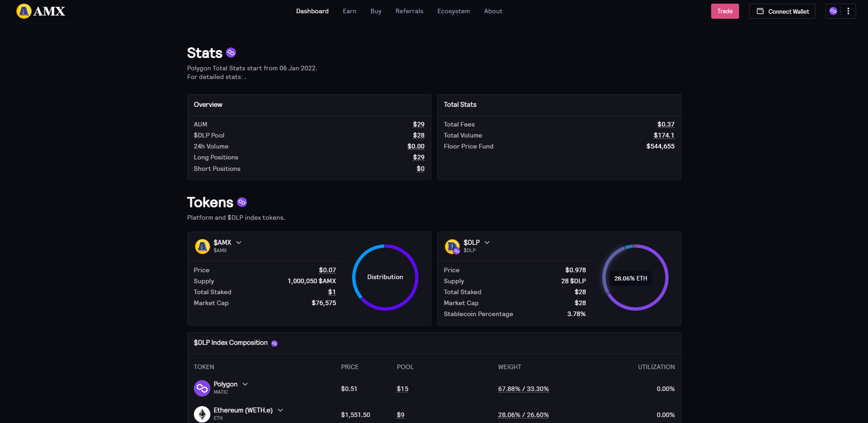Click the Polygon icon beside the Stats heading
This screenshot has height=423, width=868.
pyautogui.click(x=231, y=53)
